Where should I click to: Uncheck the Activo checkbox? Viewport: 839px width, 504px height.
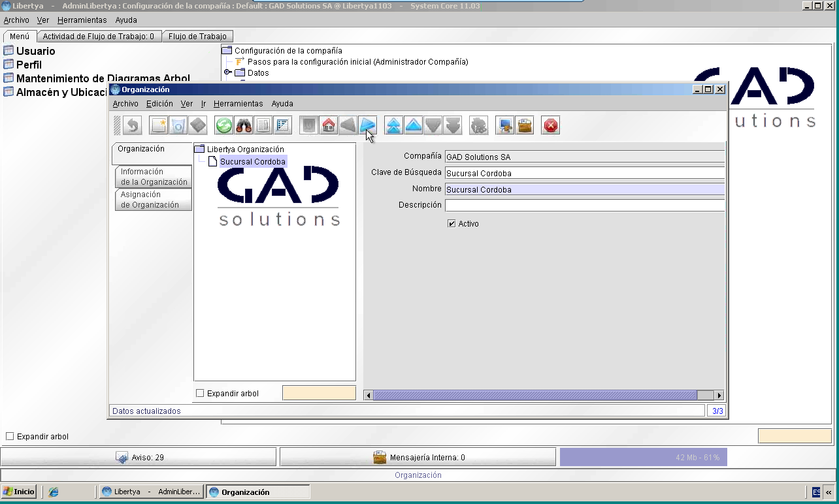click(x=452, y=224)
